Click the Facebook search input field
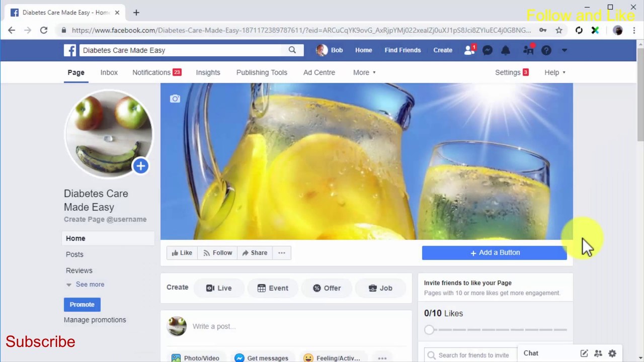Image resolution: width=644 pixels, height=362 pixels. (x=180, y=50)
